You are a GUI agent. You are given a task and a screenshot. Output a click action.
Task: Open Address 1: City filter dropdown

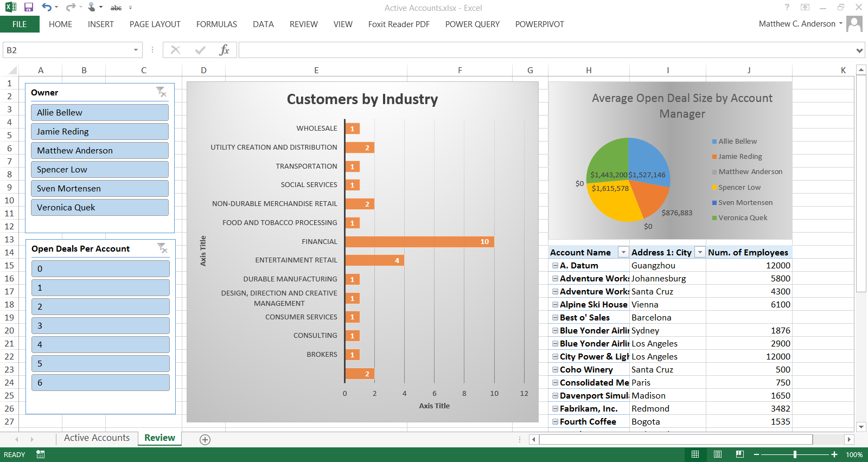pos(700,253)
